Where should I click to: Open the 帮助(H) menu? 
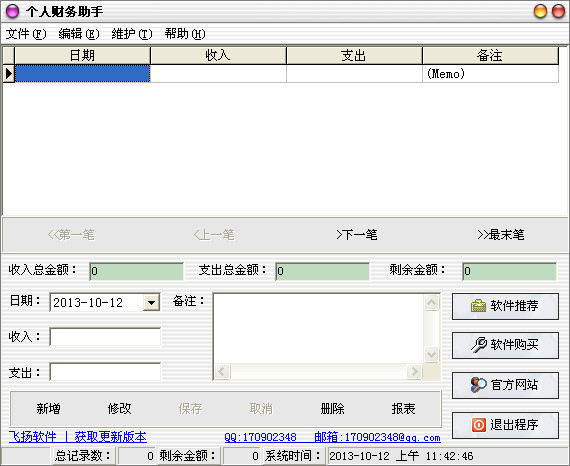pos(185,34)
